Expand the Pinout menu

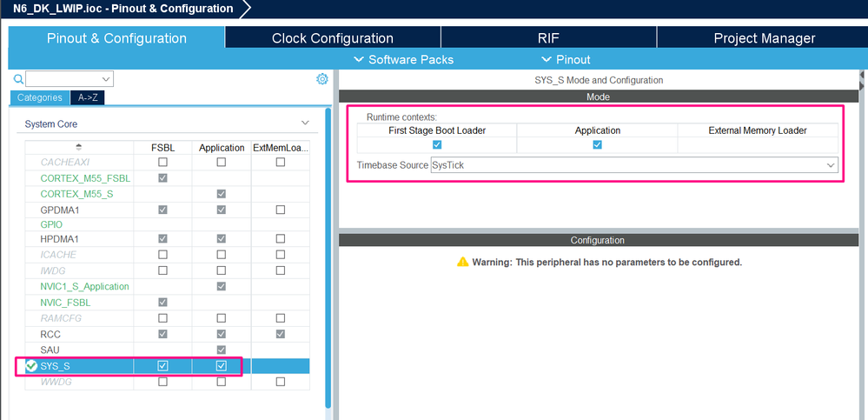566,59
